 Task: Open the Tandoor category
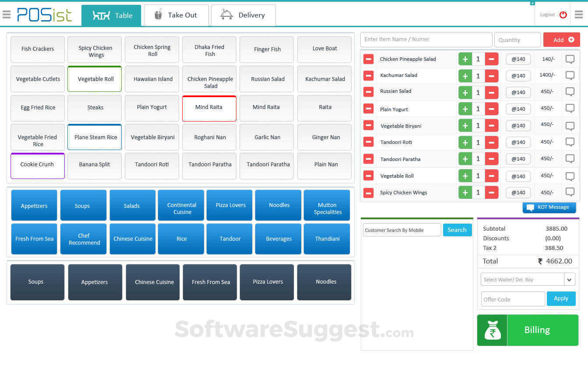click(229, 239)
